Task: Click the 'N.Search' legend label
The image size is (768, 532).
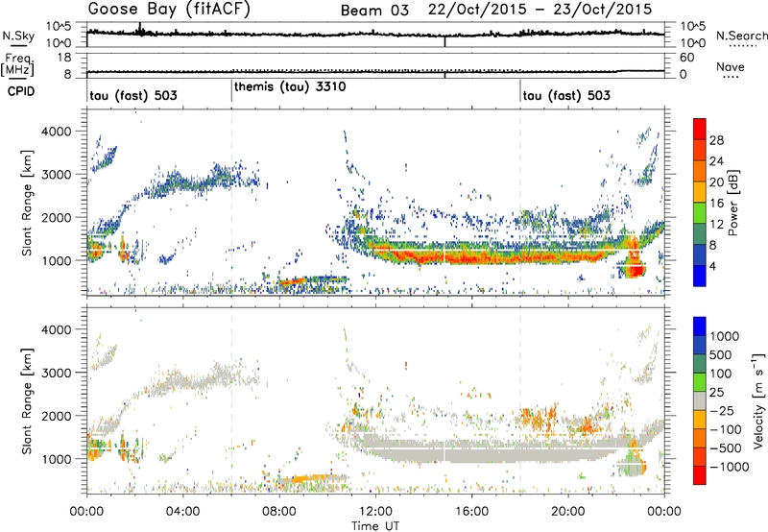Action: pos(742,36)
